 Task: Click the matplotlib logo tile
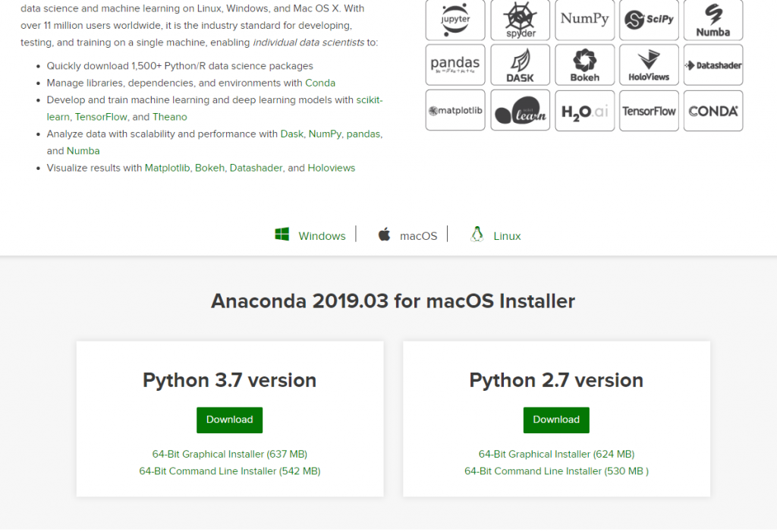(x=455, y=111)
